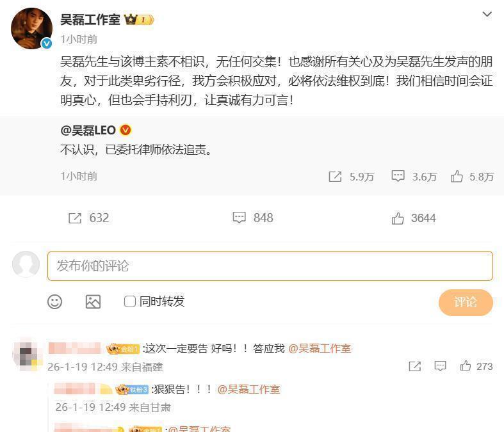The height and width of the screenshot is (432, 504).
Task: Click @吴磊工作室 mention in 甘肃 reply
Action: pyautogui.click(x=248, y=390)
